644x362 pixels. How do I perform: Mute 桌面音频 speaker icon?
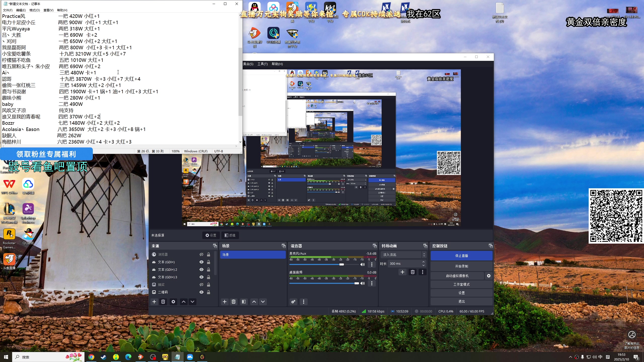point(363,283)
